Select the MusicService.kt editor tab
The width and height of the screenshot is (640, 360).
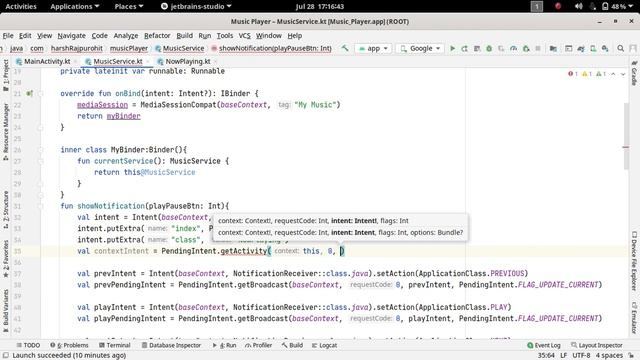(118, 61)
